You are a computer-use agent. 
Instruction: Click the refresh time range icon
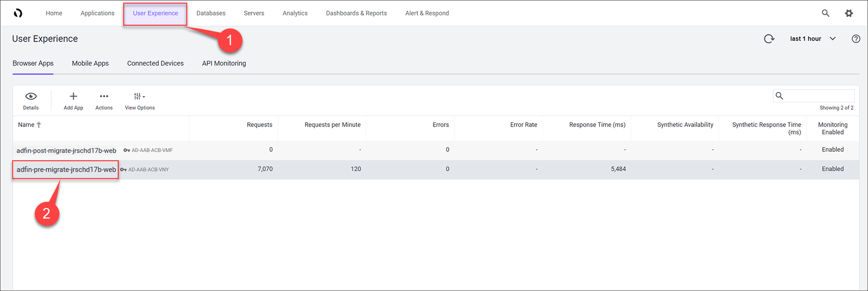point(769,39)
